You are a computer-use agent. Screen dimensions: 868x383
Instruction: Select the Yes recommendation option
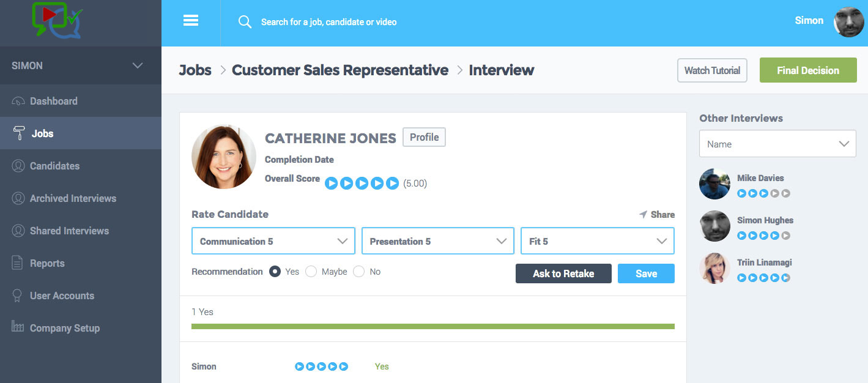274,271
